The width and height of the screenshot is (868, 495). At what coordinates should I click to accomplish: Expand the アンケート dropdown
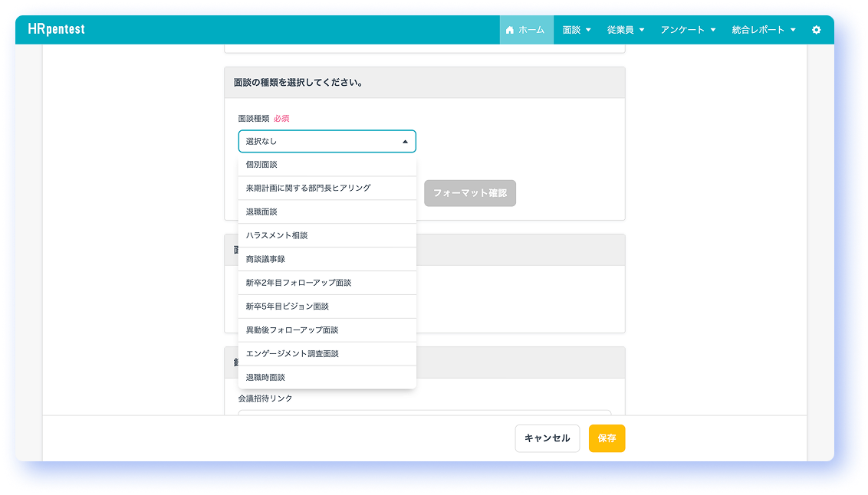tap(688, 30)
